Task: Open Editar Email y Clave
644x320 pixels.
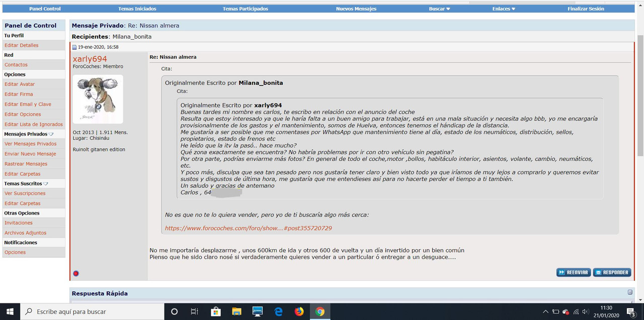Action: [28, 104]
